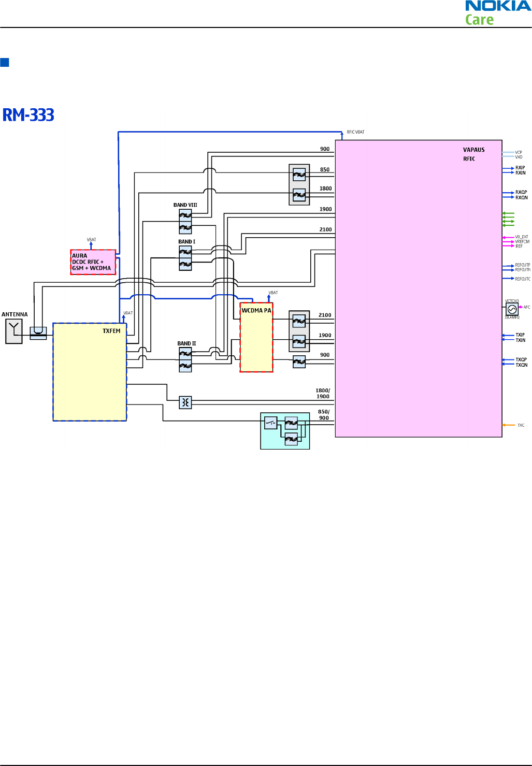Select the VBAT label above WCDMA PA
The width and height of the screenshot is (532, 766).
(x=273, y=293)
